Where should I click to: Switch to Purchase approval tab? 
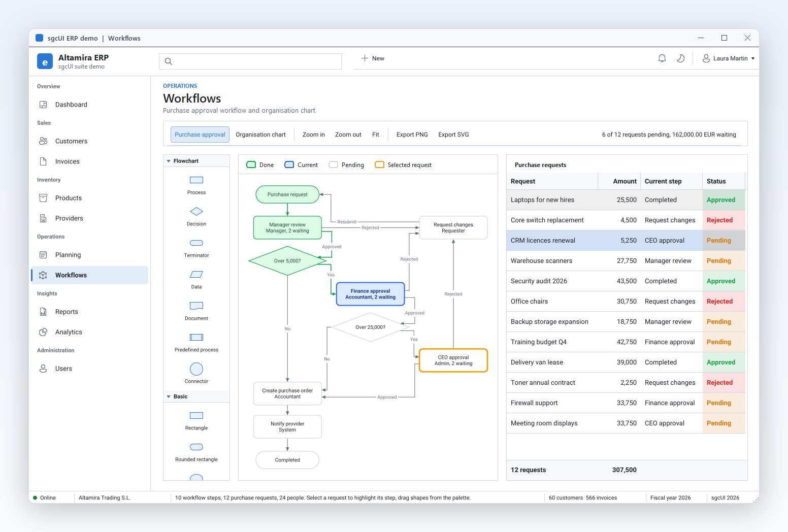200,135
